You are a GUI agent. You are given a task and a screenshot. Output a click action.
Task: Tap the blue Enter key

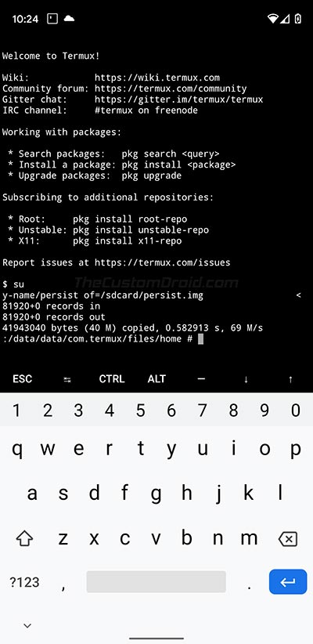287,581
